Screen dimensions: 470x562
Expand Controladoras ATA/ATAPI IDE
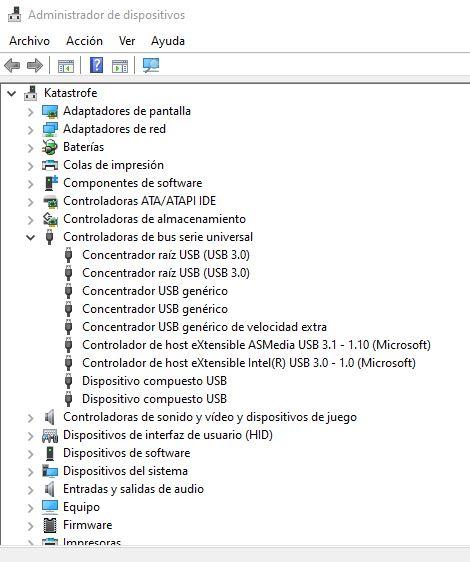click(30, 202)
